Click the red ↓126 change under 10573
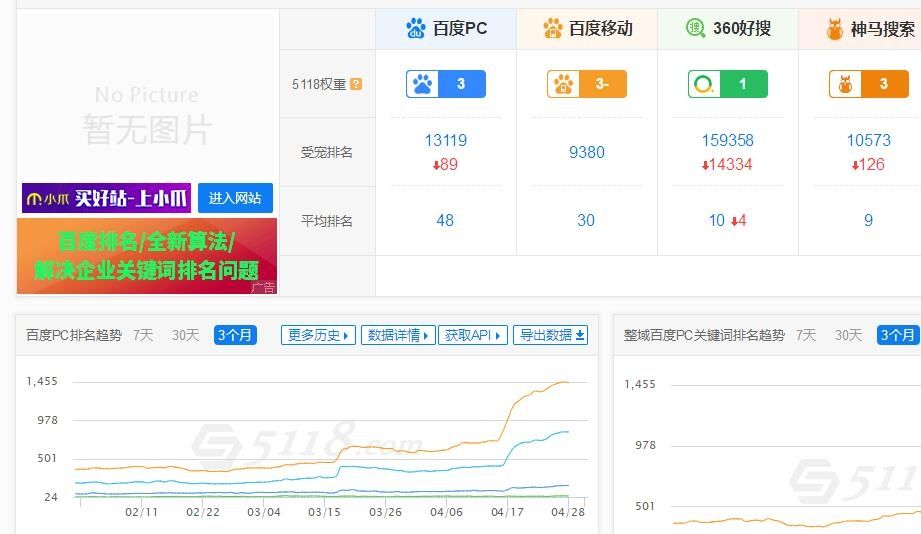The width and height of the screenshot is (921, 534). click(868, 164)
